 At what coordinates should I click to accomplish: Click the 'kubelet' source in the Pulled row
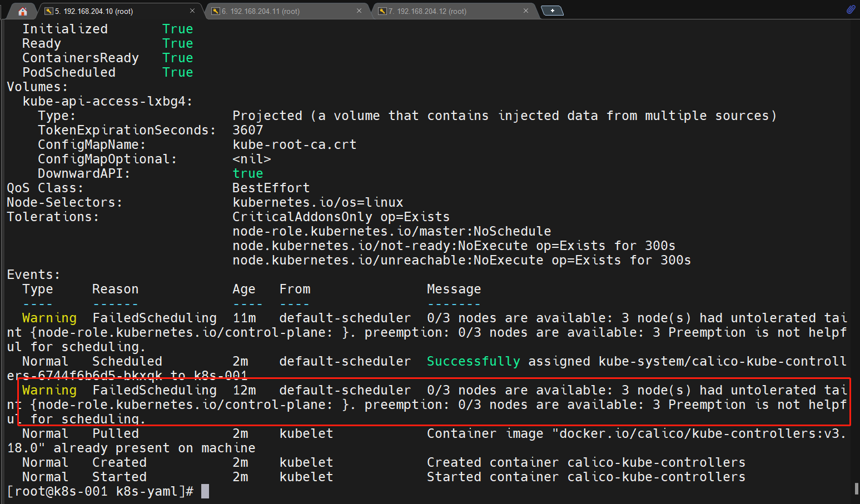(306, 433)
